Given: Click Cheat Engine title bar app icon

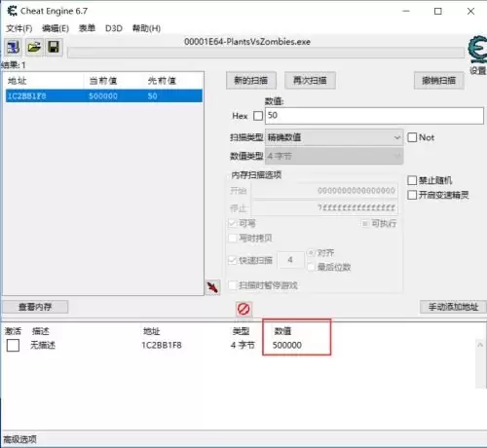Looking at the screenshot, I should pos(12,11).
